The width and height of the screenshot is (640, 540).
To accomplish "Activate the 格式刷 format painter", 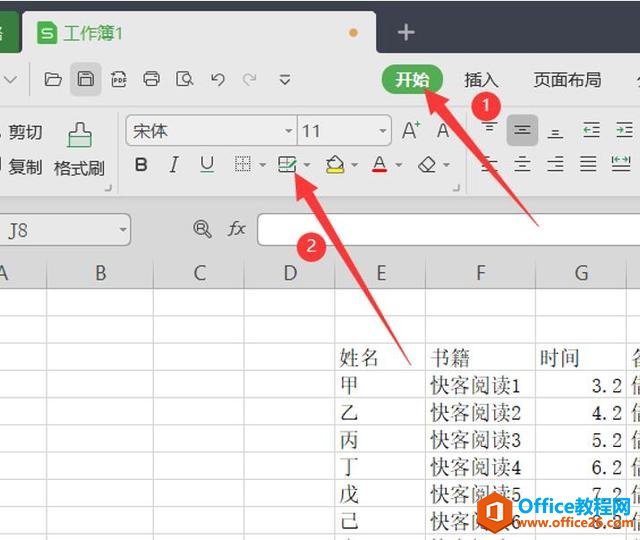I will coord(79,150).
